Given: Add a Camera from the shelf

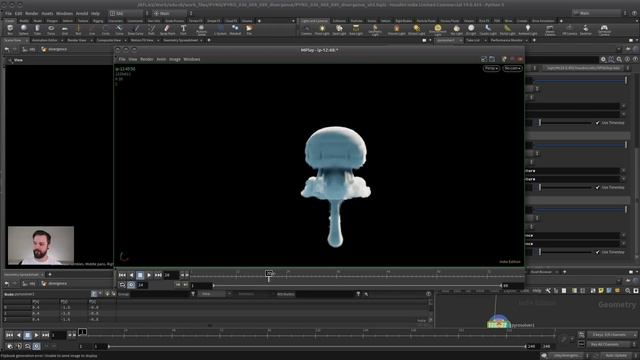Looking at the screenshot, I should click(x=307, y=29).
